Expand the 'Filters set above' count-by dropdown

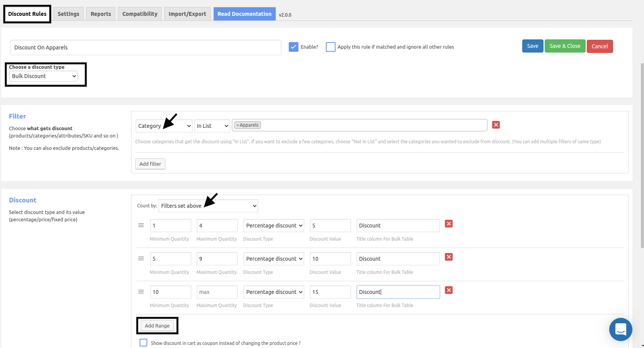click(x=208, y=206)
